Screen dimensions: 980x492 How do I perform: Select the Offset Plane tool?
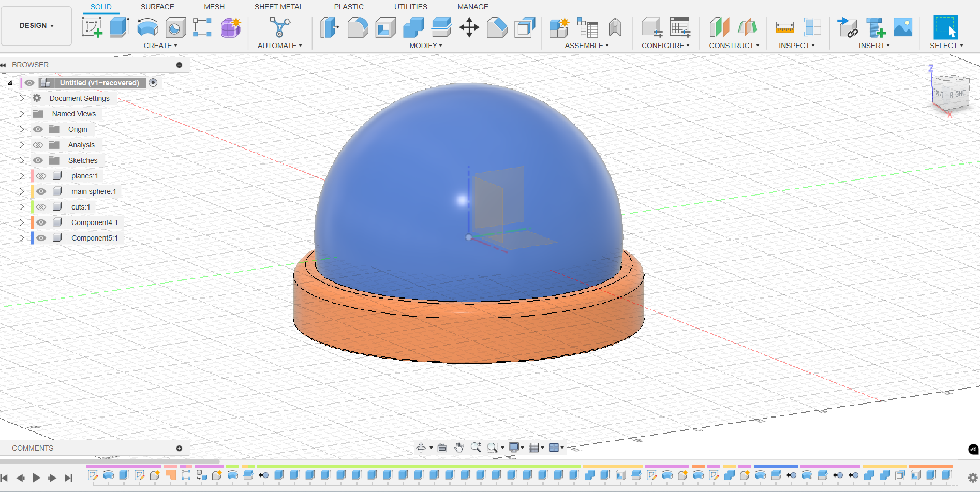[719, 27]
